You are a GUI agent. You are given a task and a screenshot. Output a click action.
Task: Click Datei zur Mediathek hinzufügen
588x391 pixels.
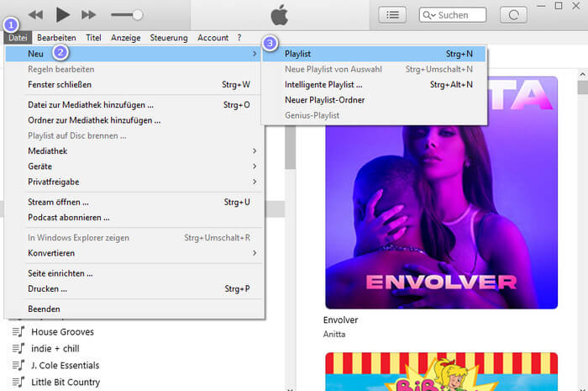(x=91, y=105)
